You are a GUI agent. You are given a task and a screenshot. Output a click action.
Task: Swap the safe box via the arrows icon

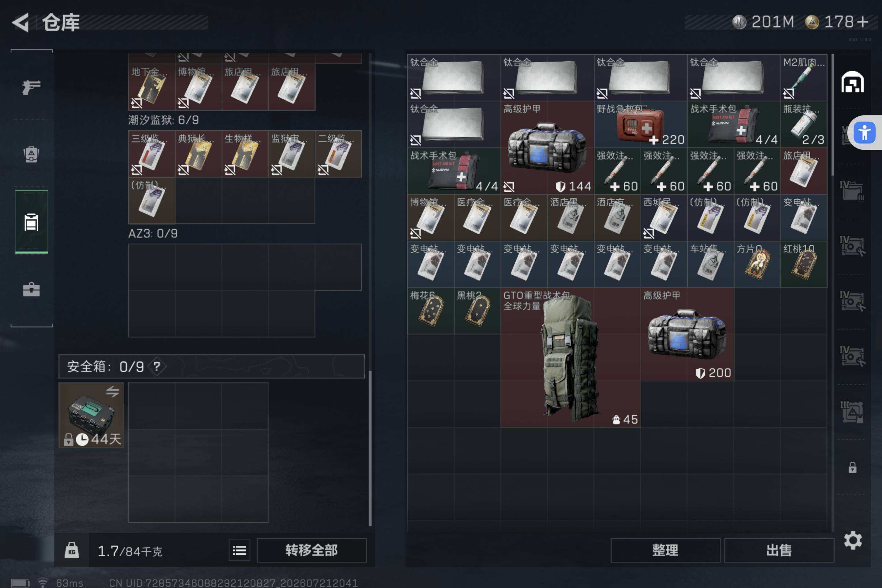click(112, 392)
